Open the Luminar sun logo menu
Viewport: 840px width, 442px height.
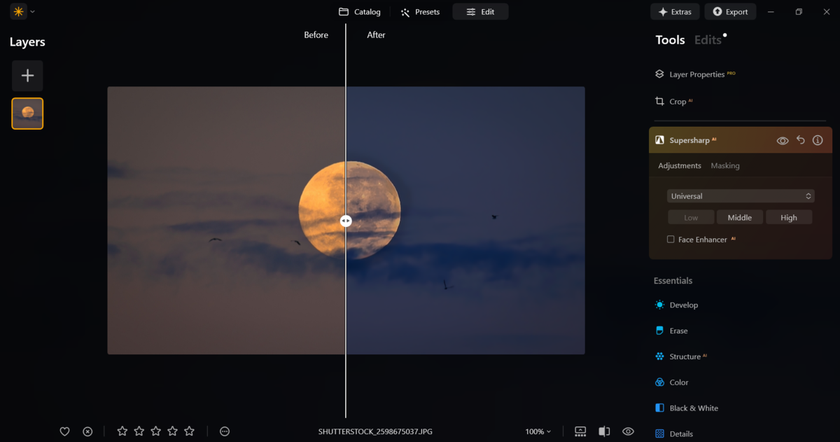click(18, 11)
